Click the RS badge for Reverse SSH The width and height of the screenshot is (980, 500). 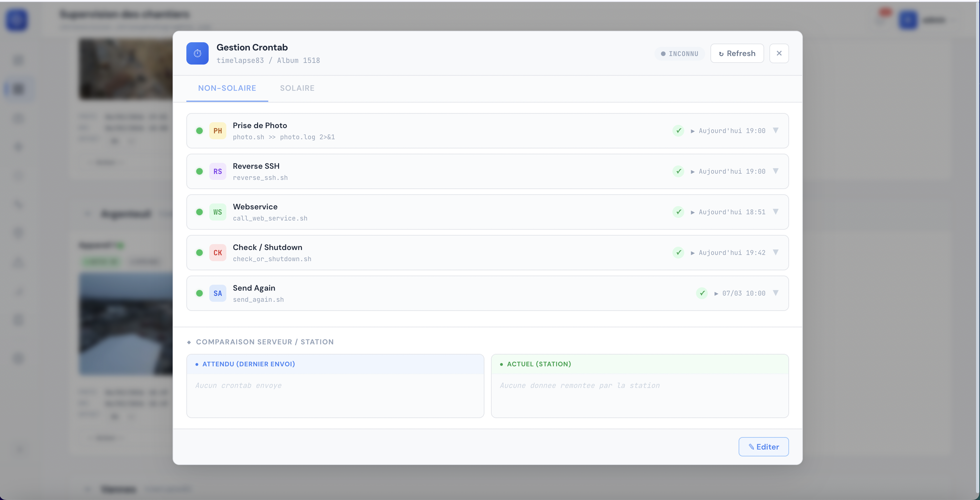click(x=217, y=171)
